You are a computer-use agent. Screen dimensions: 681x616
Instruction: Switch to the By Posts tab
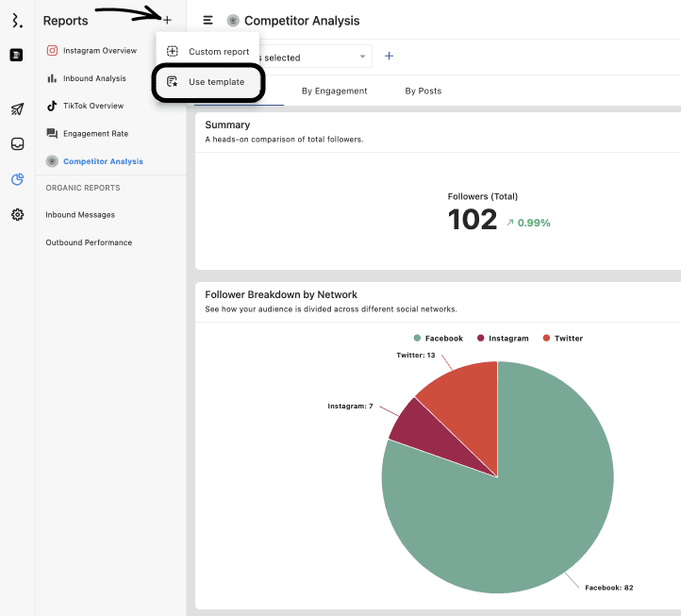pos(423,91)
